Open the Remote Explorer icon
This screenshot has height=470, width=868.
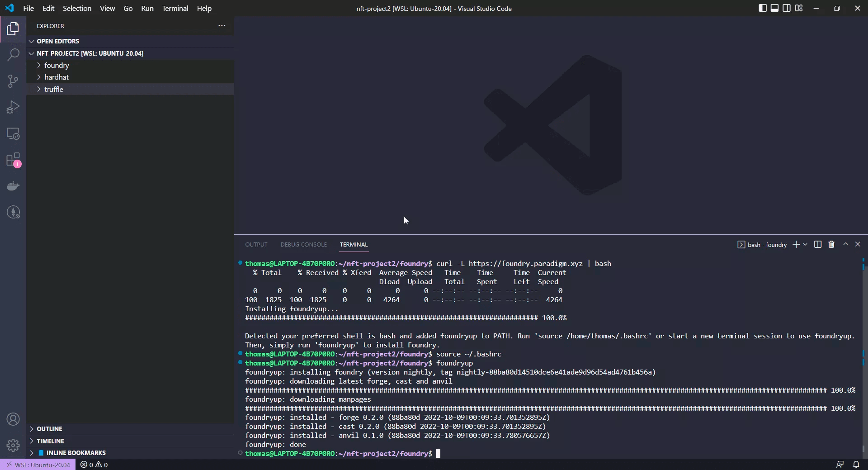tap(13, 134)
